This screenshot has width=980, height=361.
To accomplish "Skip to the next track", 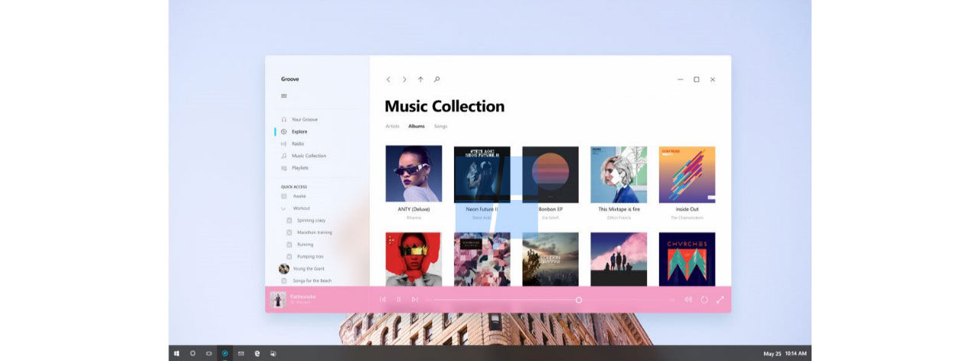I will 414,300.
